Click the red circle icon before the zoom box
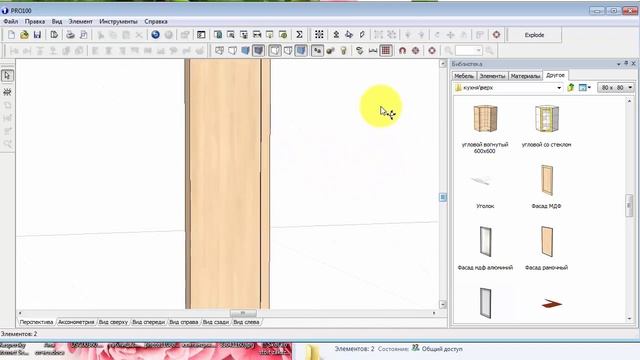The width and height of the screenshot is (640, 360). [x=432, y=51]
